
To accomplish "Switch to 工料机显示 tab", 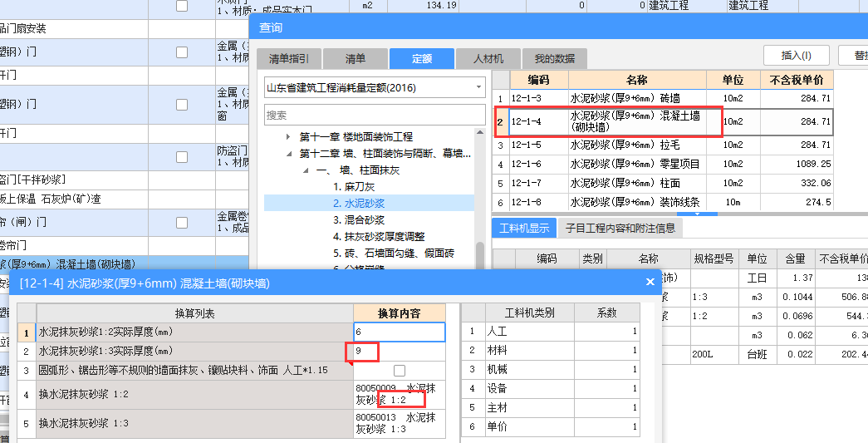I will pos(523,228).
